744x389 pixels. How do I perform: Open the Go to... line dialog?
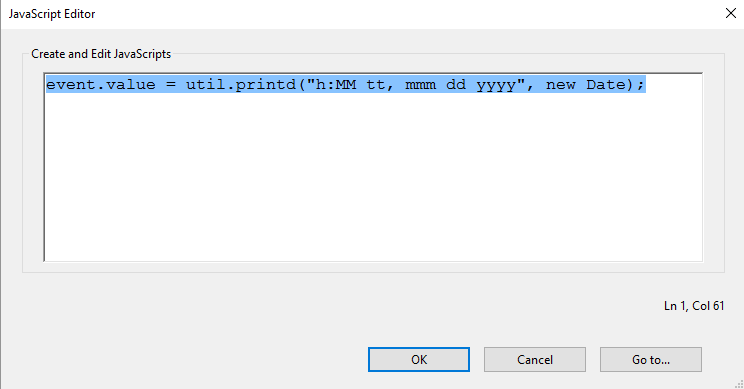click(x=651, y=360)
